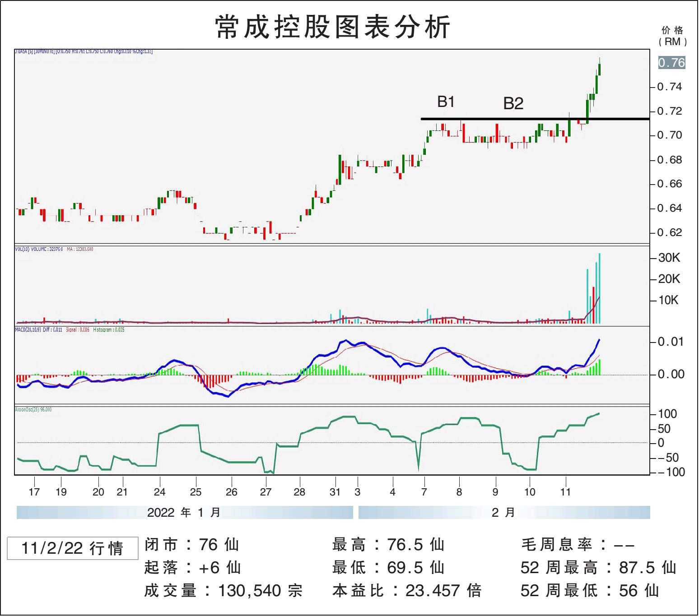Click the 52 周最高：87.5 仙 entry
This screenshot has height=616, width=699.
point(598,567)
